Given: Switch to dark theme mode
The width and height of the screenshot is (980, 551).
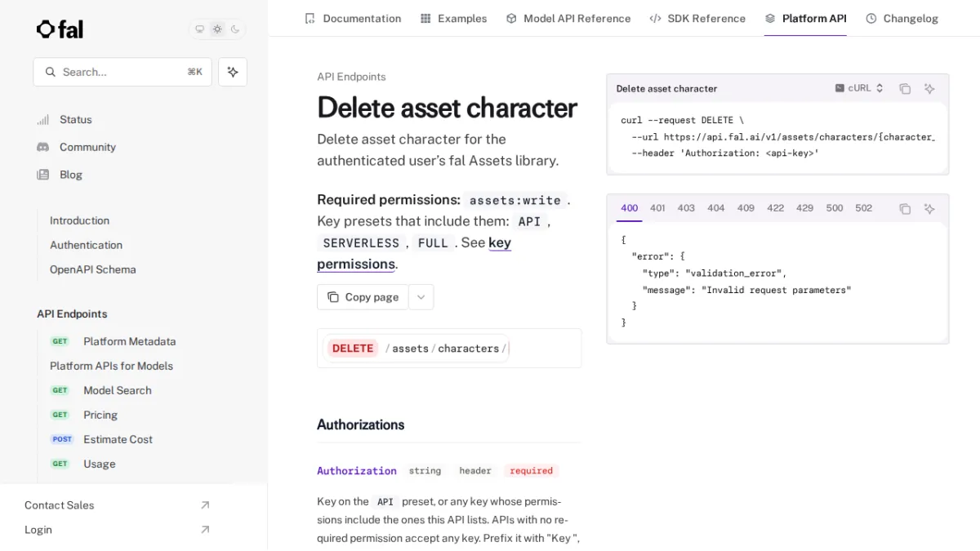Looking at the screenshot, I should pos(235,29).
